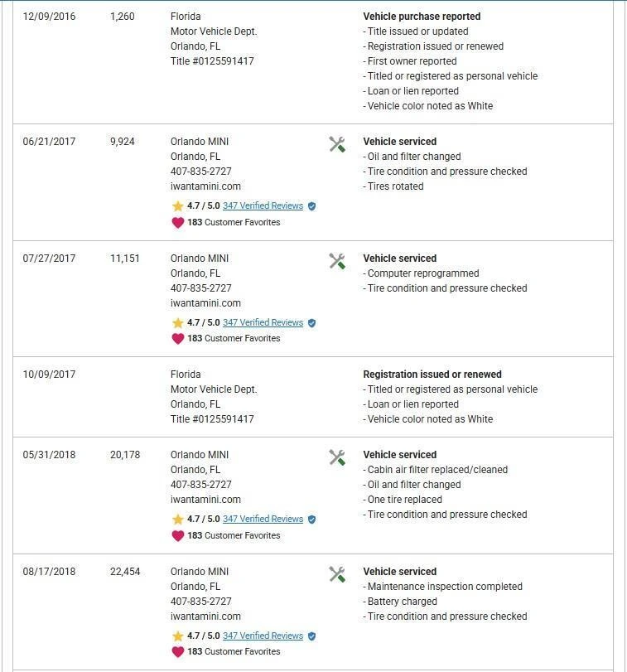Click the star rating icon in the 06/21/2017 entry
The width and height of the screenshot is (627, 672).
pyautogui.click(x=177, y=206)
